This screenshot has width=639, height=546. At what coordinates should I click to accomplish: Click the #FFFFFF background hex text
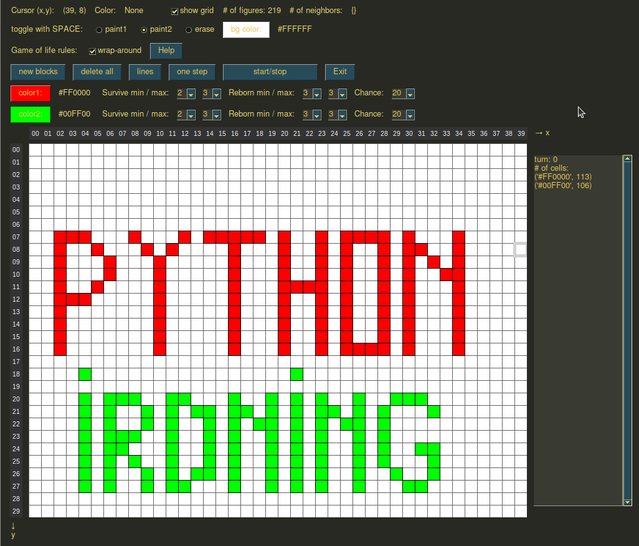click(x=295, y=29)
